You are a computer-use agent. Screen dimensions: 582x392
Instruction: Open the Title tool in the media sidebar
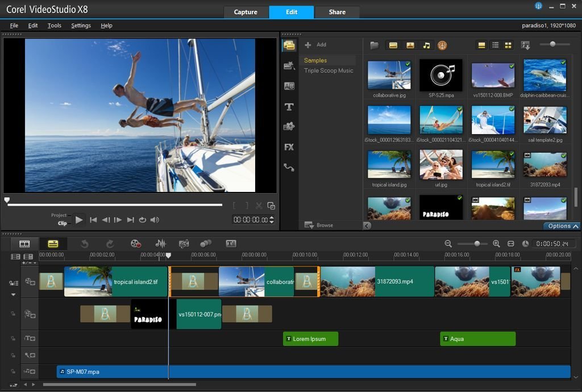click(x=289, y=107)
